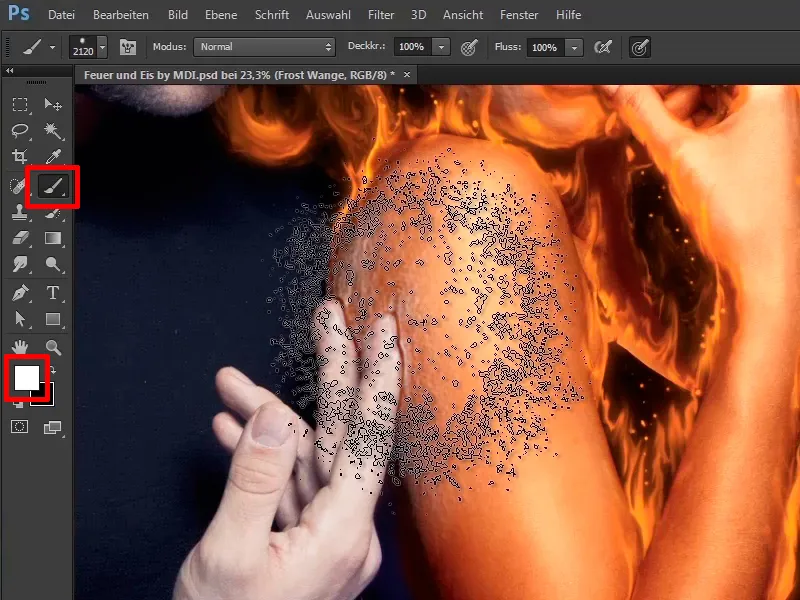Open the Ansicht menu

pyautogui.click(x=463, y=15)
